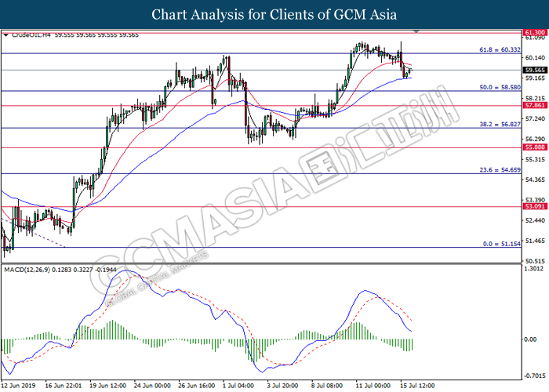
Task: Click the 23.6 = 54.659 Fibonacci label
Action: coord(500,170)
